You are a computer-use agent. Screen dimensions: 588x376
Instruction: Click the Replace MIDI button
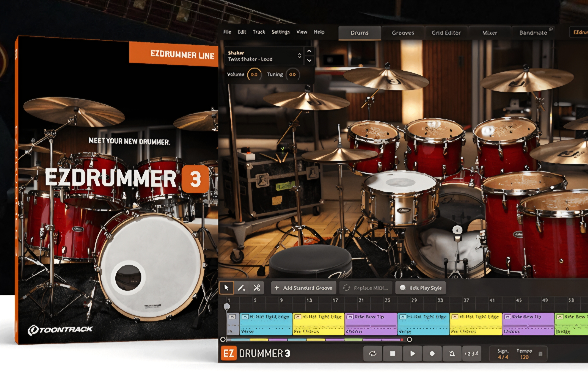coord(366,288)
